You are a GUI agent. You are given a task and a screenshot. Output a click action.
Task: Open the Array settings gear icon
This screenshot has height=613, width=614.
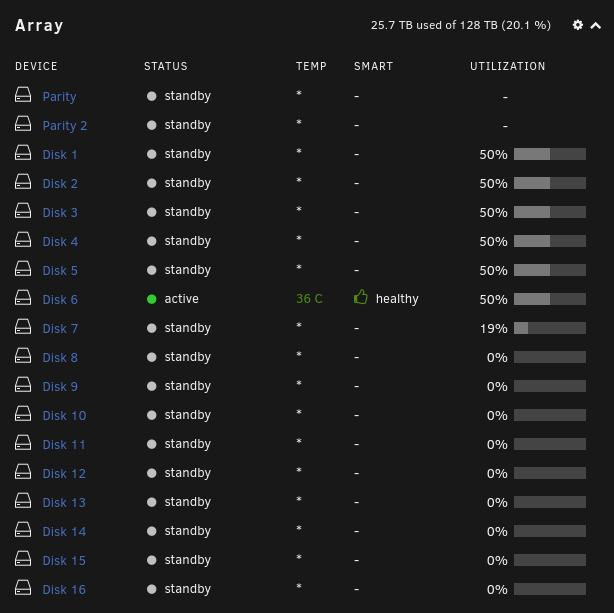click(578, 25)
